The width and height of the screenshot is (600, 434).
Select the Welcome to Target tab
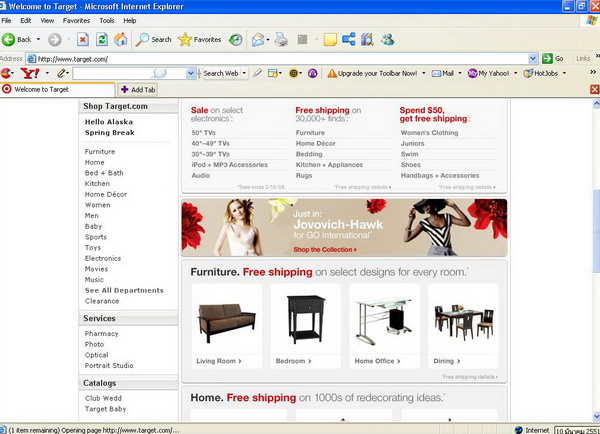coord(57,89)
